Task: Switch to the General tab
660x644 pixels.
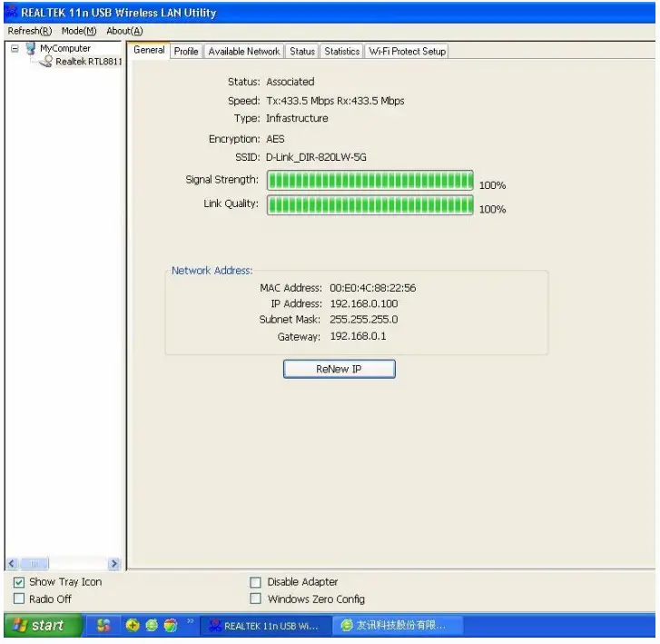Action: click(x=149, y=50)
